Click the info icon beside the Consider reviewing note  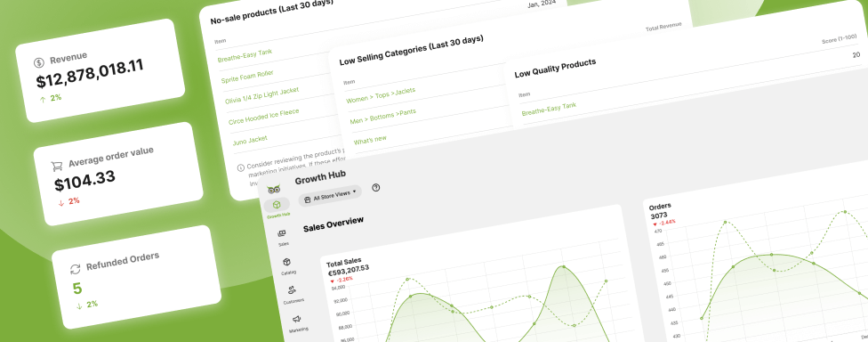click(x=240, y=167)
